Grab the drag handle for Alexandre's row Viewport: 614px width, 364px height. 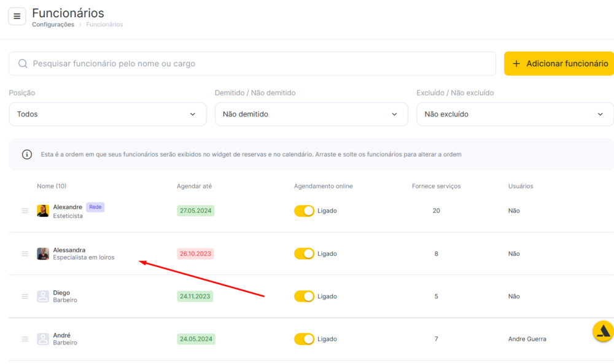tap(25, 211)
